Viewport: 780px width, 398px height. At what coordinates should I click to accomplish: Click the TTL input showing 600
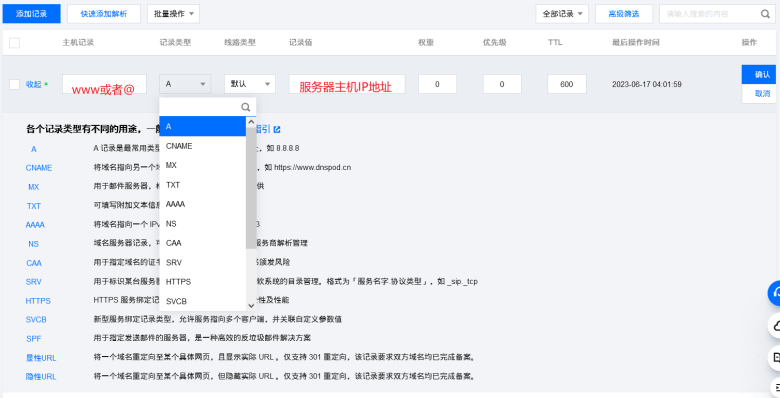(x=567, y=84)
